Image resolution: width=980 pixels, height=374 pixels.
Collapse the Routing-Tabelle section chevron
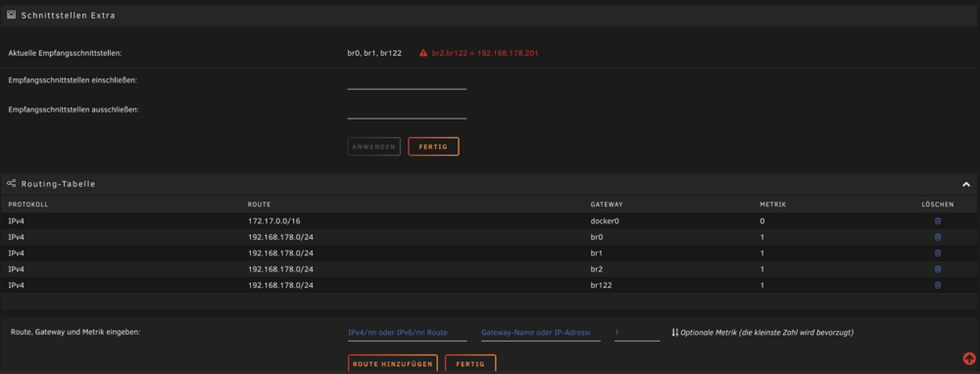click(x=965, y=184)
